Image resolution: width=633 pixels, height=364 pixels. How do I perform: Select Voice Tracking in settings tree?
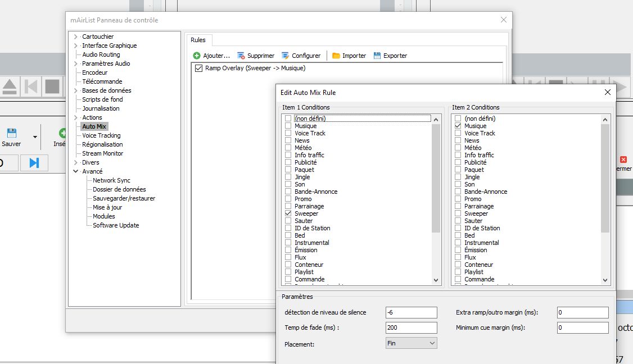tap(101, 135)
